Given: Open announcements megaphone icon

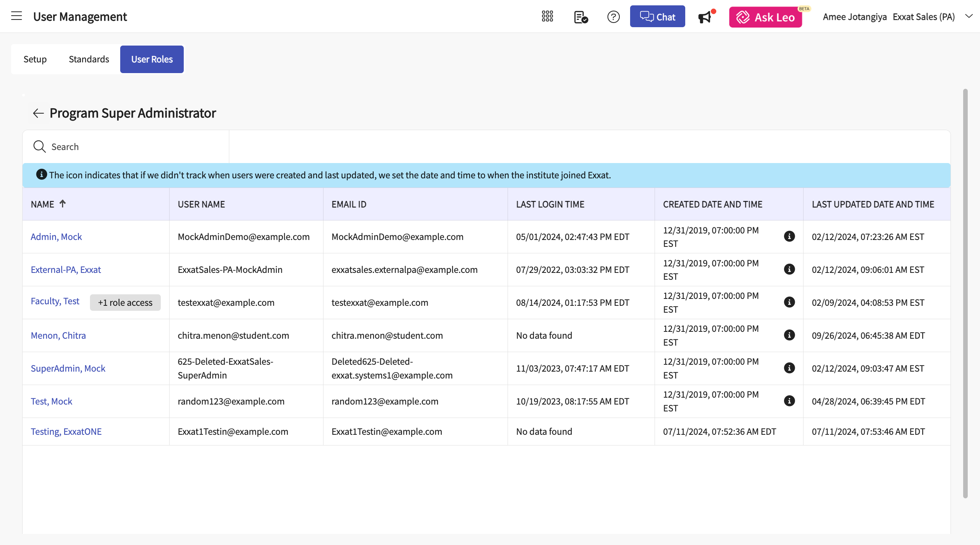Looking at the screenshot, I should [705, 17].
